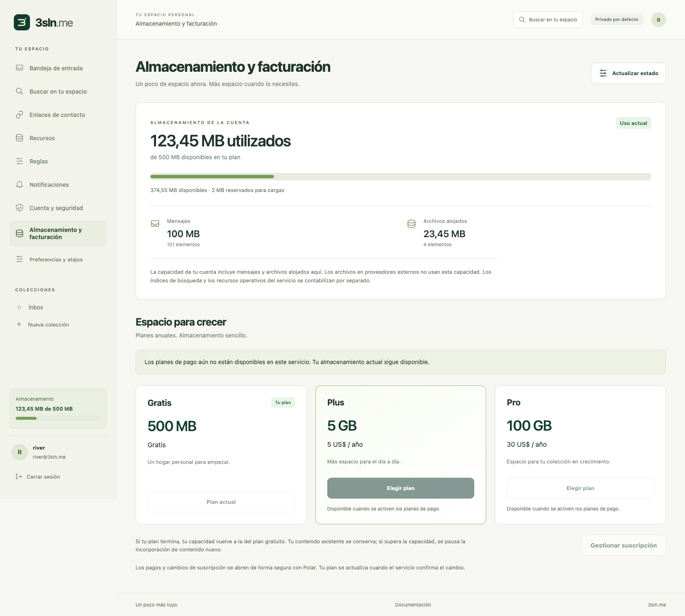685x616 pixels.
Task: Click the Plan actual button on Gratis card
Action: 221,502
